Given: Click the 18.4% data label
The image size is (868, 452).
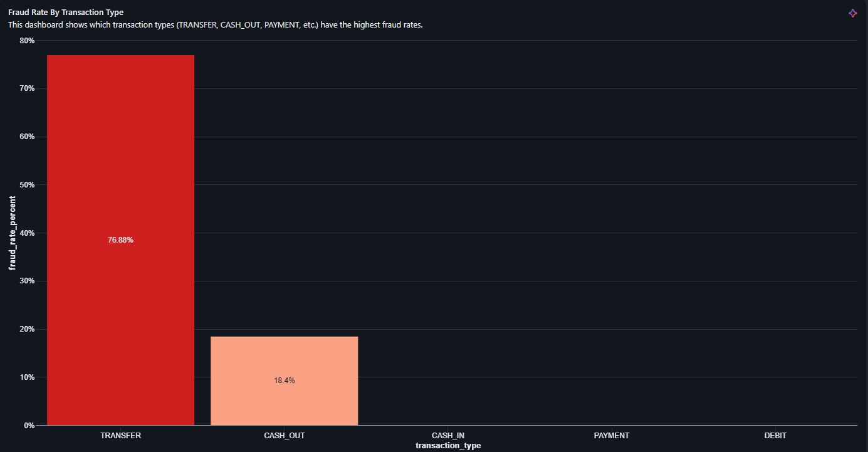Looking at the screenshot, I should click(285, 381).
